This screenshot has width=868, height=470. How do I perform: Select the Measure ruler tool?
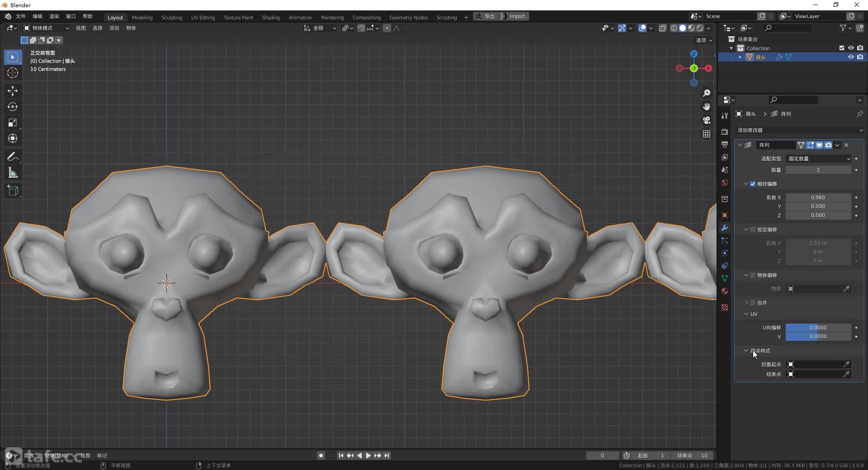[x=13, y=173]
